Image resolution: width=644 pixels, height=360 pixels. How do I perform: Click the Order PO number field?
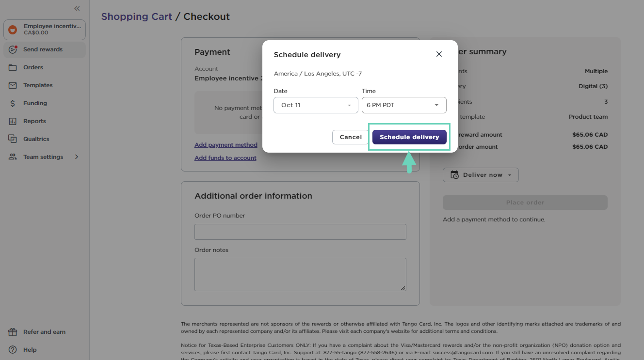click(300, 232)
